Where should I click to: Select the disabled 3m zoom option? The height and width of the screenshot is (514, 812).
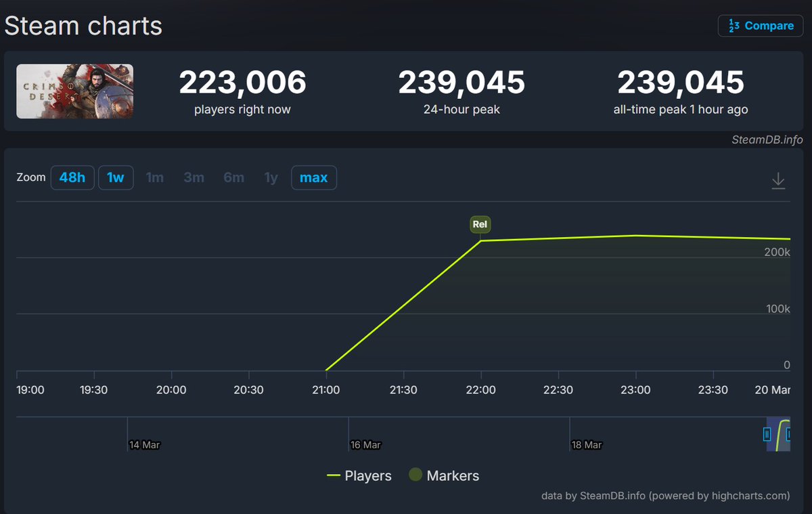tap(194, 177)
